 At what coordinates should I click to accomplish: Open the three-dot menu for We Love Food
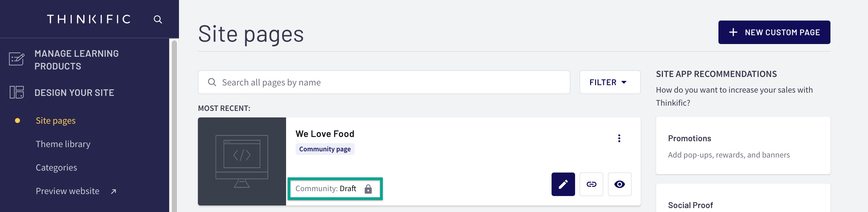pyautogui.click(x=619, y=138)
